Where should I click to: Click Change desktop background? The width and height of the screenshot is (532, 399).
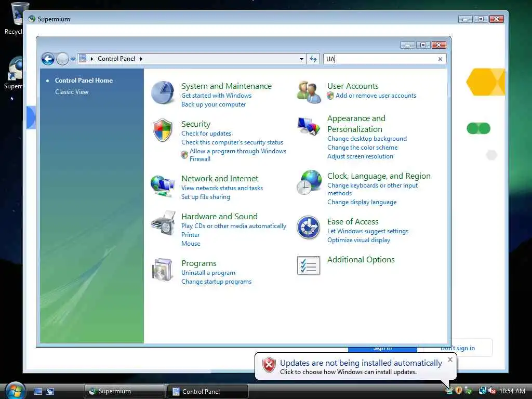point(367,139)
